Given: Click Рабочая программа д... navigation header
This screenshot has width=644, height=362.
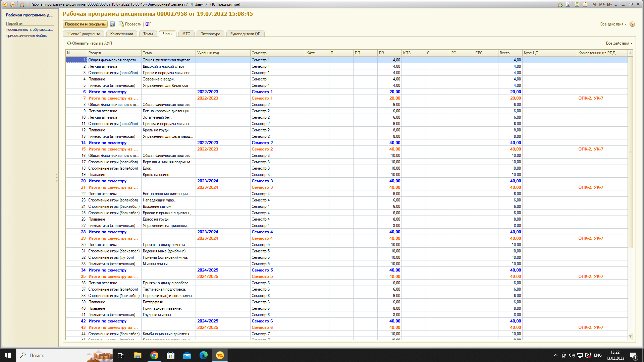Looking at the screenshot, I should coord(30,15).
